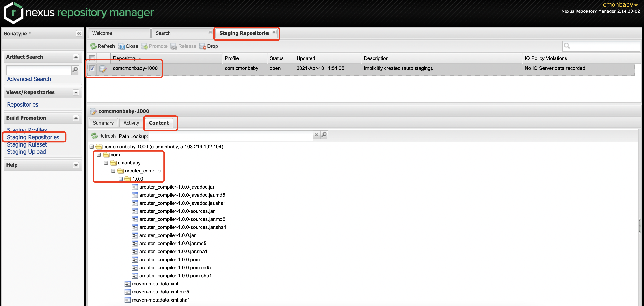Collapse the Artifact Search panel
644x306 pixels.
pos(76,57)
